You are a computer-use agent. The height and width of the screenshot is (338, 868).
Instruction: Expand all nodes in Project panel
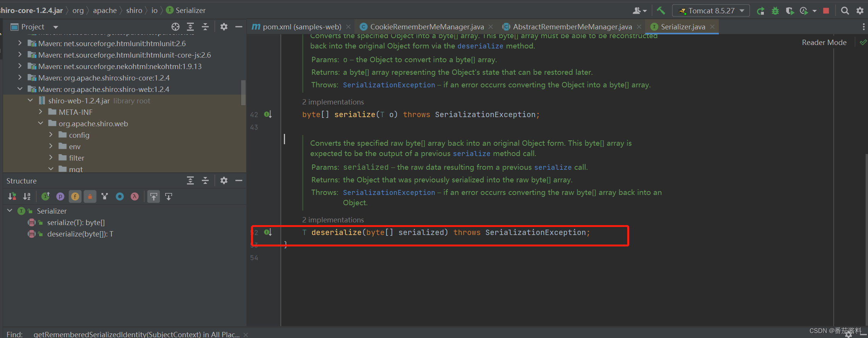190,27
